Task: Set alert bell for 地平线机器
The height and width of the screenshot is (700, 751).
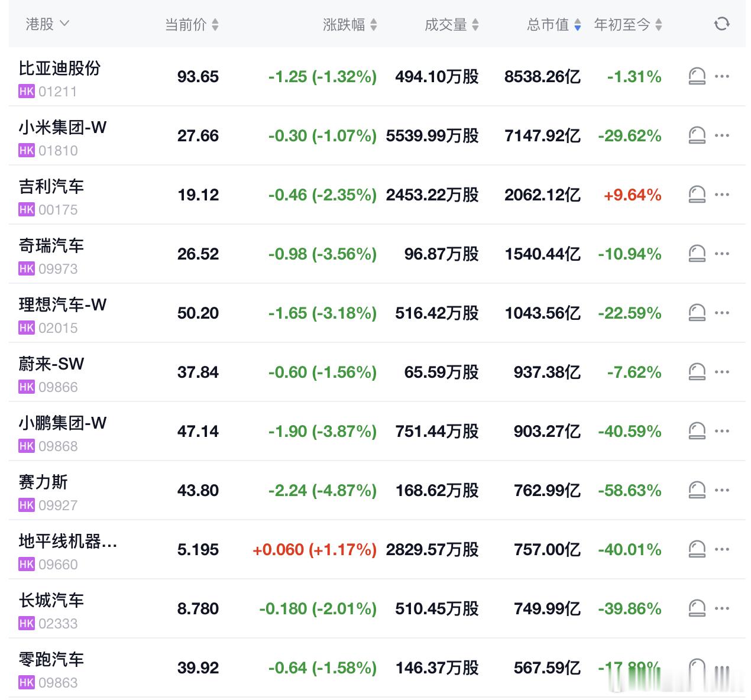Action: tap(697, 549)
